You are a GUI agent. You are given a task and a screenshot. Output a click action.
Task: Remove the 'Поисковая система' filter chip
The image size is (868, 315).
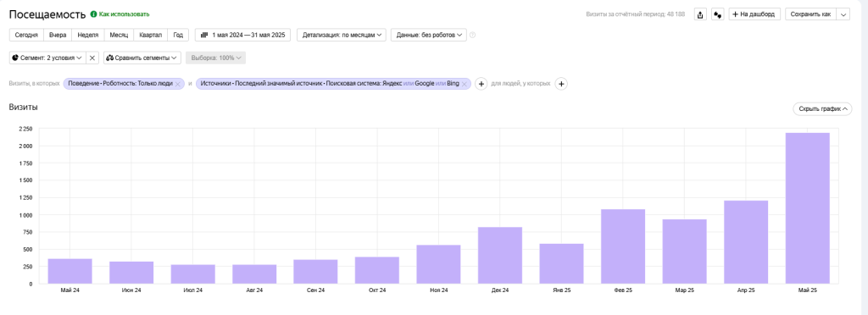[465, 84]
